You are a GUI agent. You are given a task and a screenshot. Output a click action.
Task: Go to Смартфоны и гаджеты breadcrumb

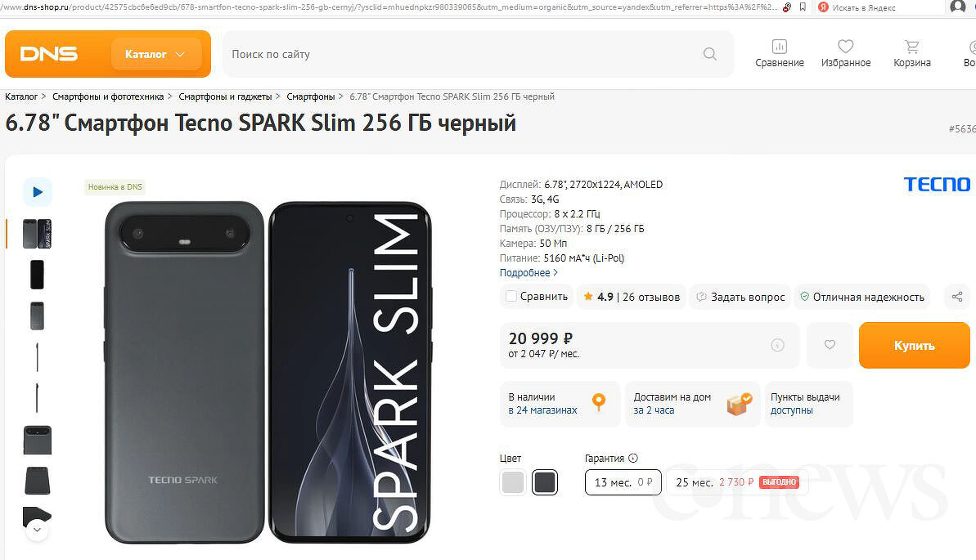[225, 96]
